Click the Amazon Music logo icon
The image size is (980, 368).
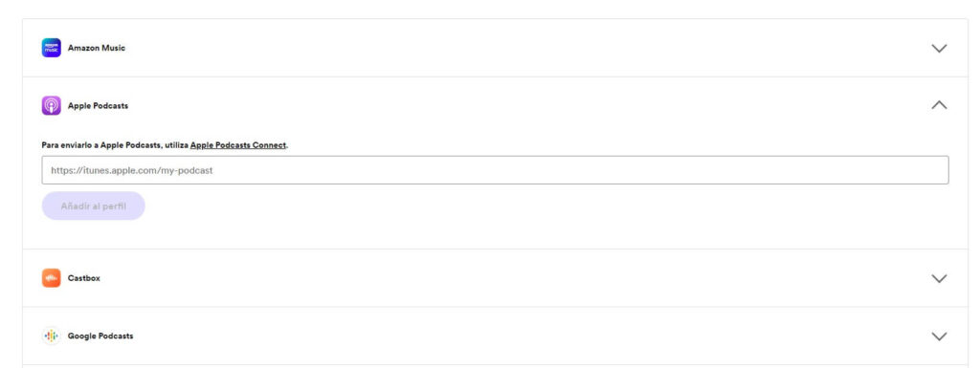click(52, 48)
